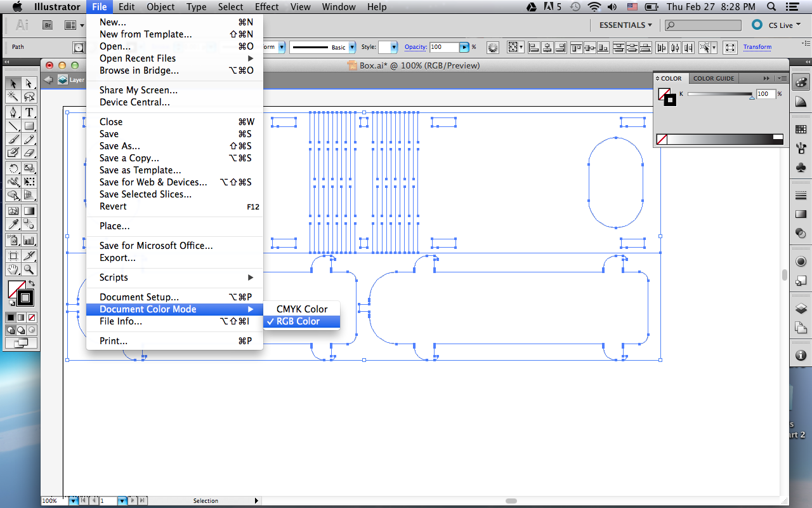Viewport: 812px width, 508px height.
Task: Enable Draw Behind mode
Action: click(x=21, y=330)
